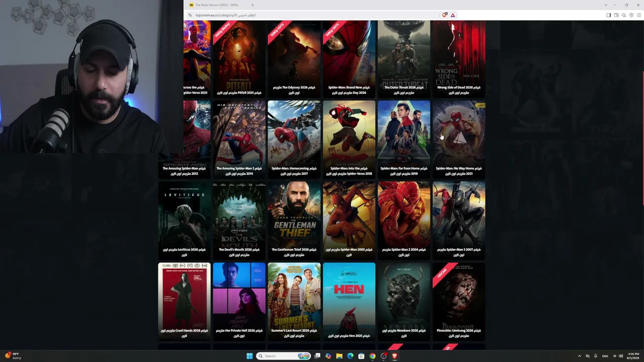
Task: Open the Hen 2025 movie poster
Action: point(349,301)
